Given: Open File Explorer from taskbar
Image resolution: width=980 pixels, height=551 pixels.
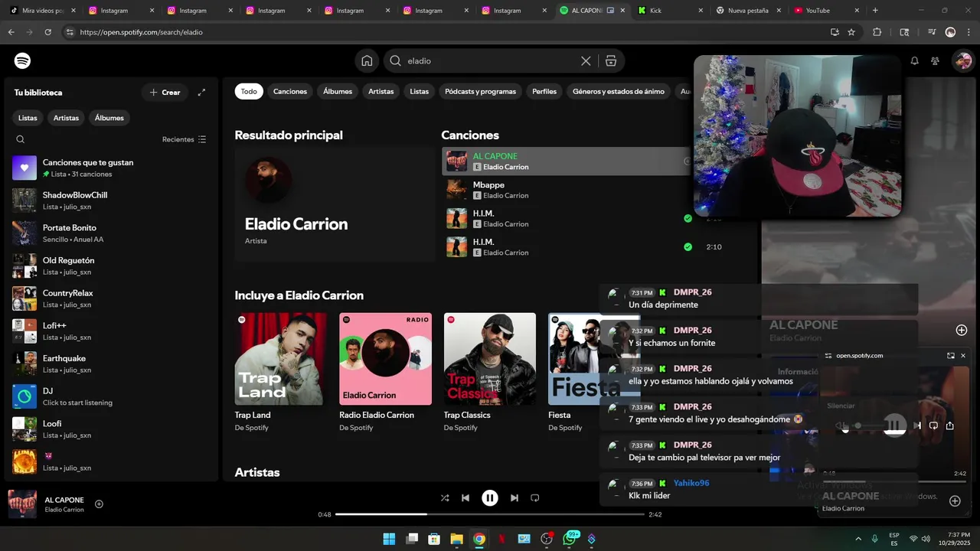Looking at the screenshot, I should 456,539.
